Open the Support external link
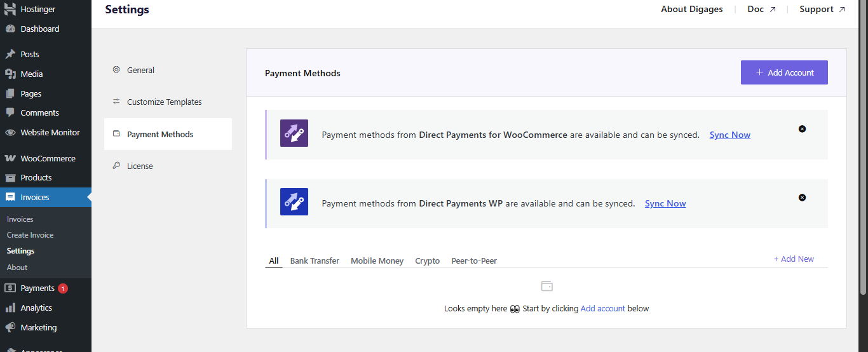 (823, 9)
